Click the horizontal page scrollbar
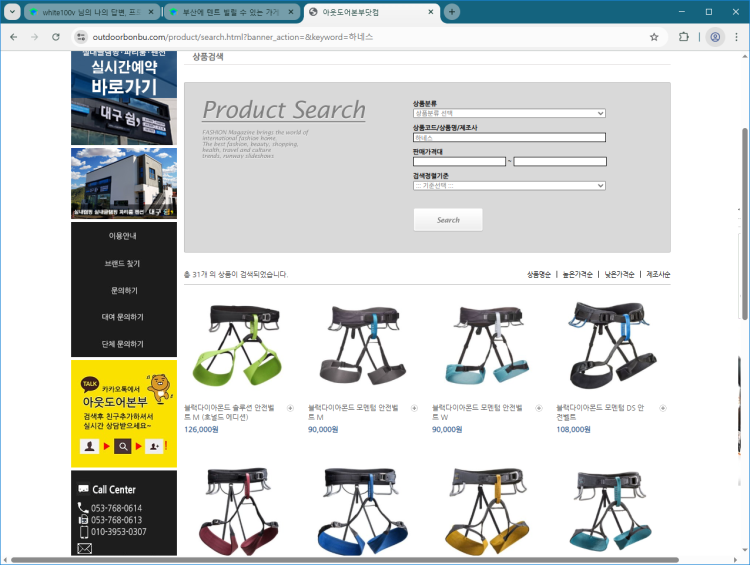 tap(344, 560)
